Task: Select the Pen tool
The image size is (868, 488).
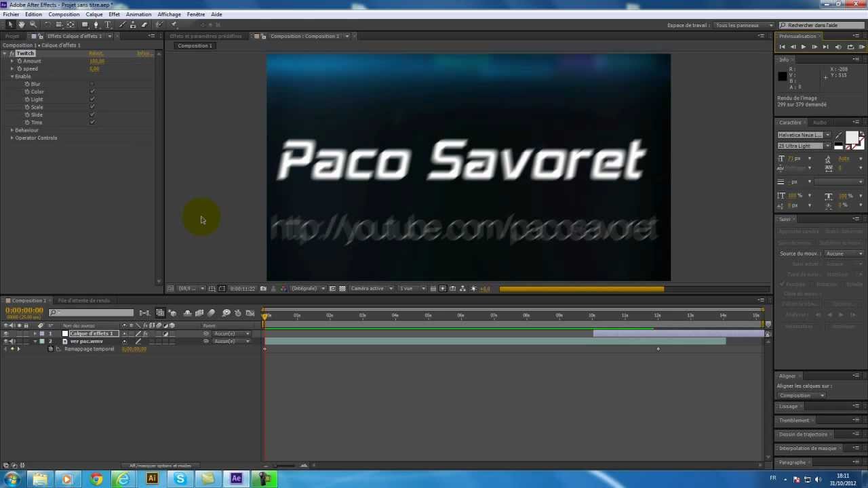Action: pos(96,25)
